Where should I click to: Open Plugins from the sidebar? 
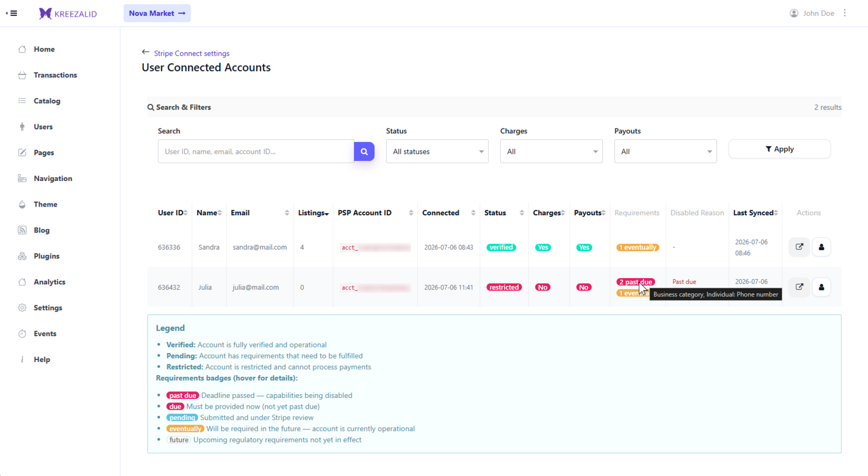tap(46, 256)
